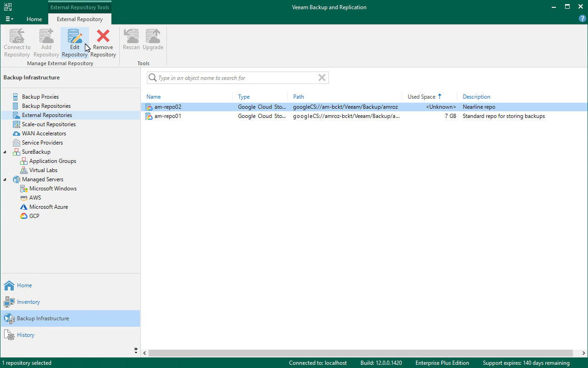588x368 pixels.
Task: Select the External Repository ribbon tab
Action: click(x=80, y=19)
